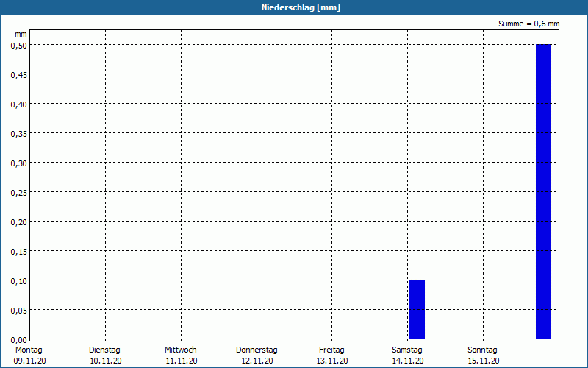Click the 12.11.20 date label
Image resolution: width=588 pixels, height=368 pixels.
click(257, 361)
